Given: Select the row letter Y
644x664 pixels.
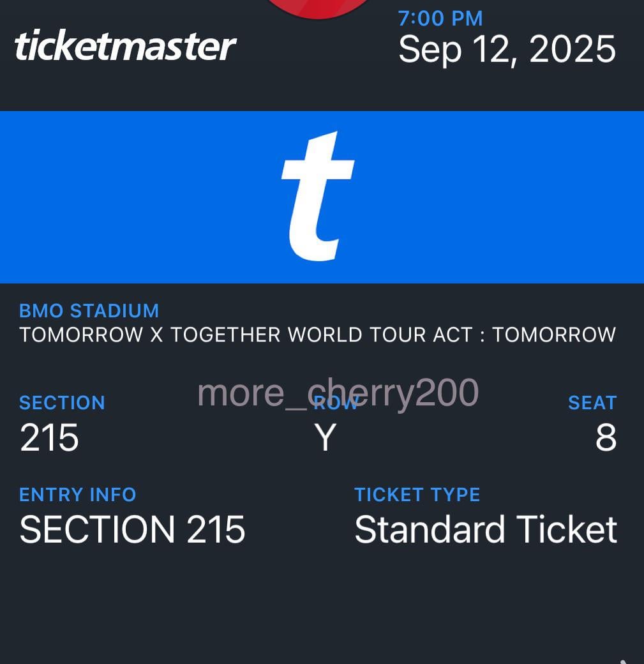Looking at the screenshot, I should pyautogui.click(x=326, y=438).
